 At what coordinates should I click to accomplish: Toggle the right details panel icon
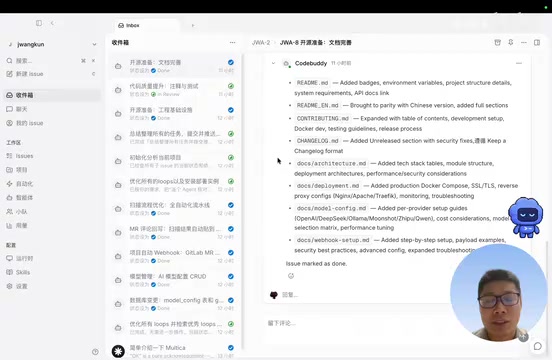[537, 43]
